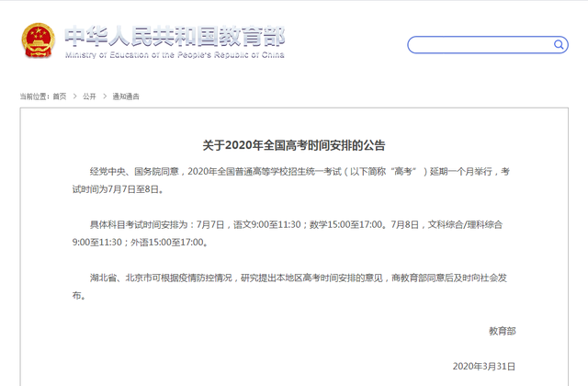
Task: Open the 公开 breadcrumb link
Action: [89, 96]
